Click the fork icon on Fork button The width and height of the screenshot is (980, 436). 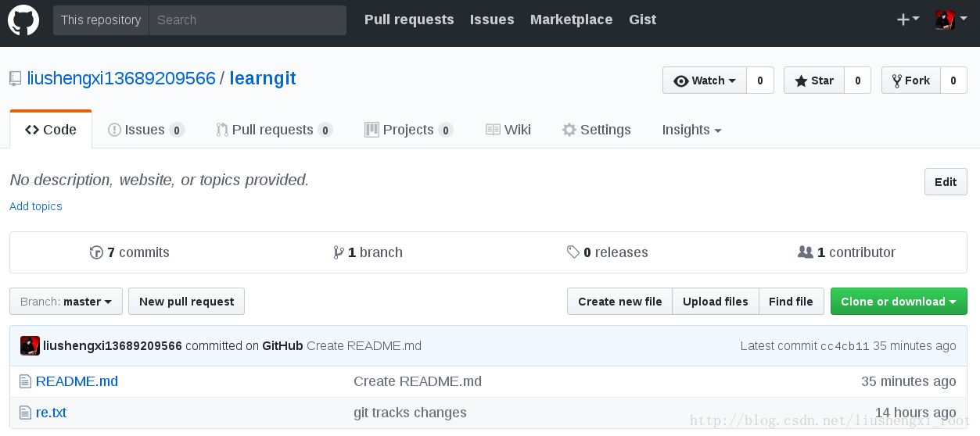click(897, 80)
